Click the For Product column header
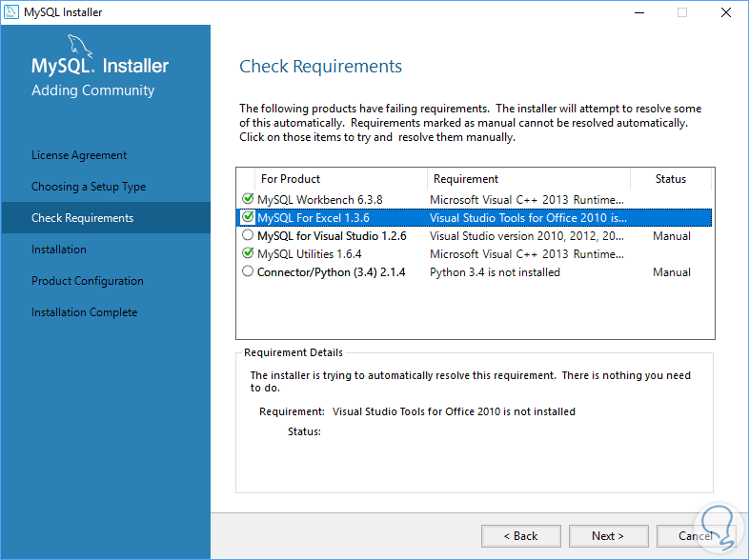Viewport: 749px width, 560px height. [x=340, y=179]
